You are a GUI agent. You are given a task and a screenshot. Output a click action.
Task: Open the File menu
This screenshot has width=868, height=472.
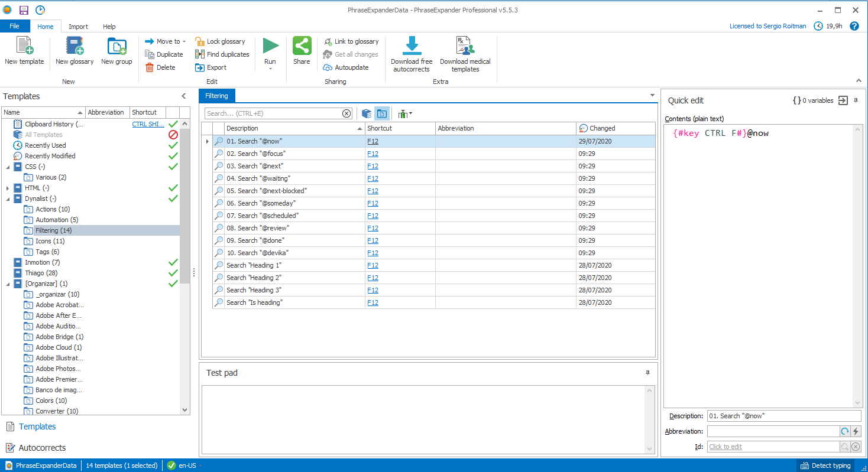click(14, 27)
